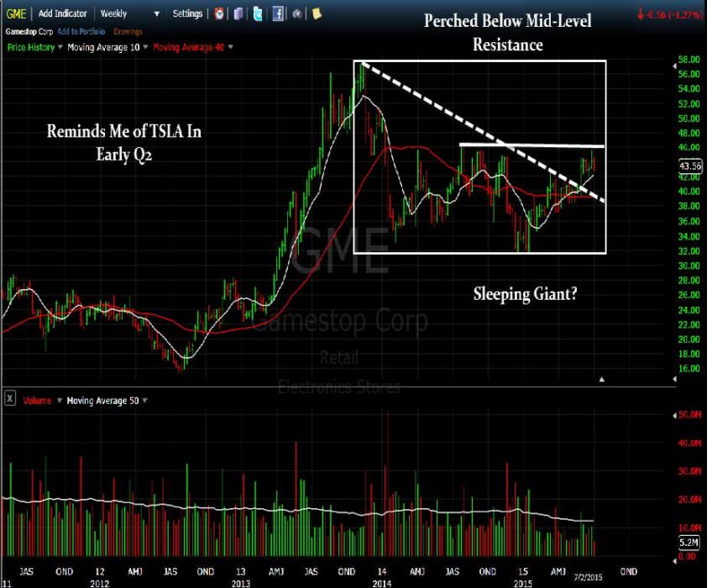The height and width of the screenshot is (588, 707).
Task: Click the arrow beside the 0.00 volume label
Action: 674,560
